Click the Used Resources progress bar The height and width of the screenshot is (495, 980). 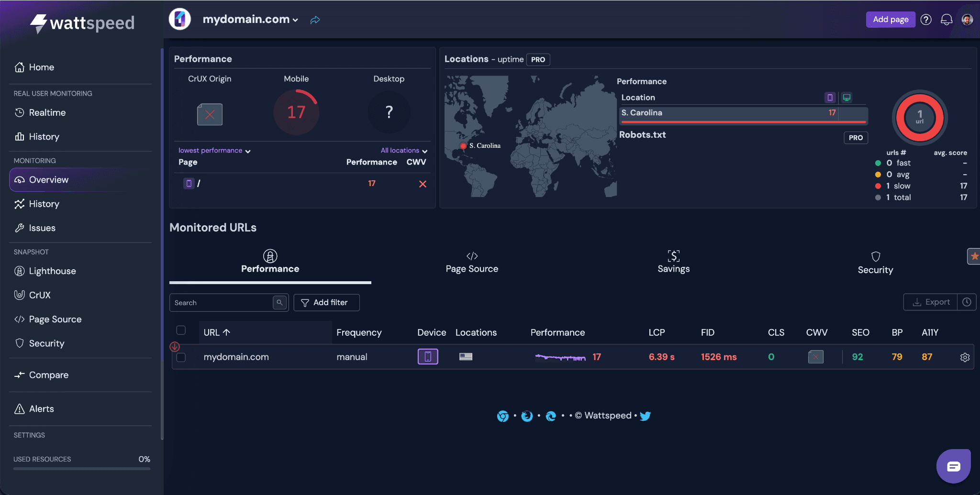[82, 469]
